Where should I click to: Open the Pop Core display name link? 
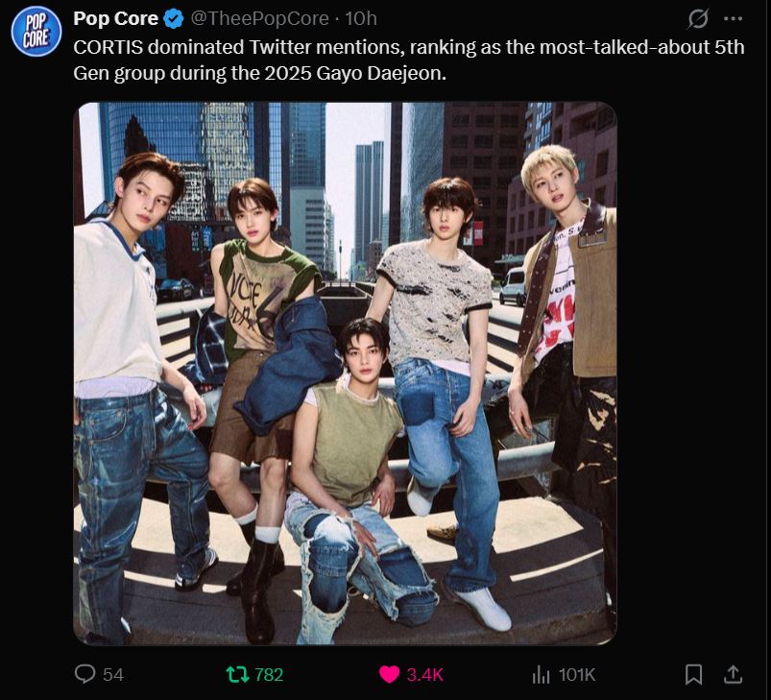pos(116,18)
